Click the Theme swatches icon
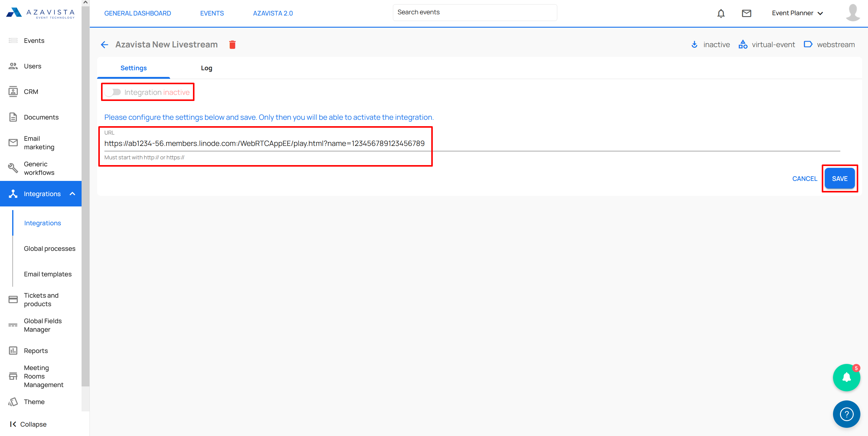Viewport: 868px width, 436px height. pyautogui.click(x=13, y=402)
